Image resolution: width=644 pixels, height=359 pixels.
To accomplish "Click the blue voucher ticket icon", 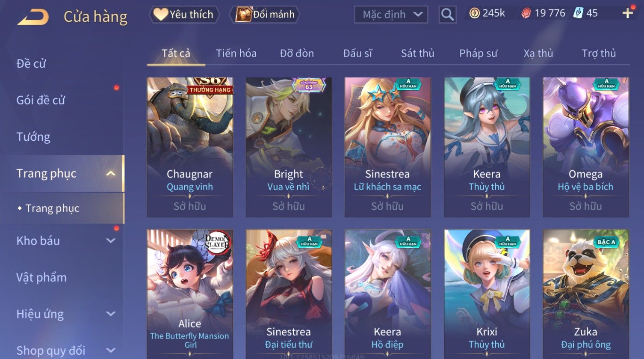I will [x=578, y=13].
